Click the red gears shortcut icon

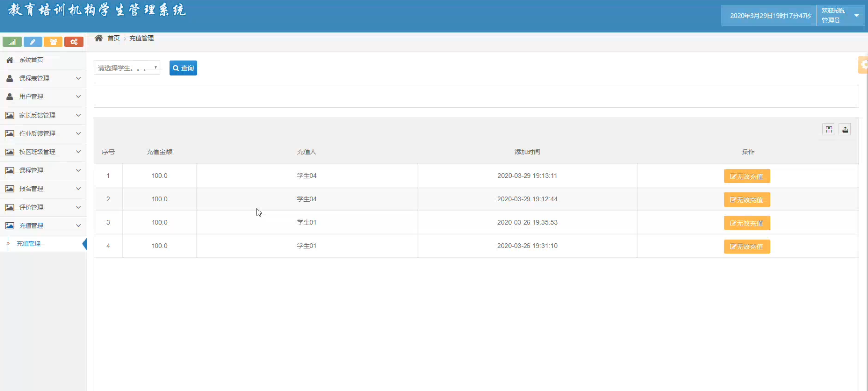point(74,42)
